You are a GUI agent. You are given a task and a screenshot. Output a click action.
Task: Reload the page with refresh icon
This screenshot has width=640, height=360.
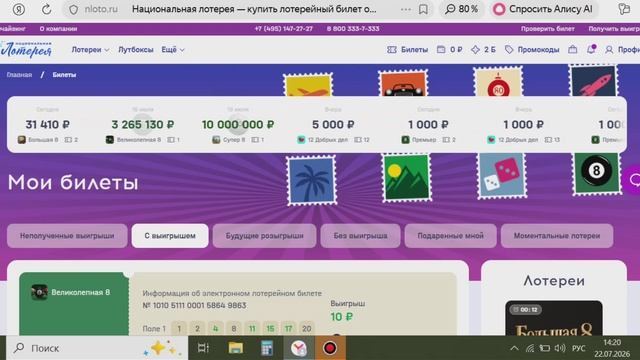tap(46, 9)
